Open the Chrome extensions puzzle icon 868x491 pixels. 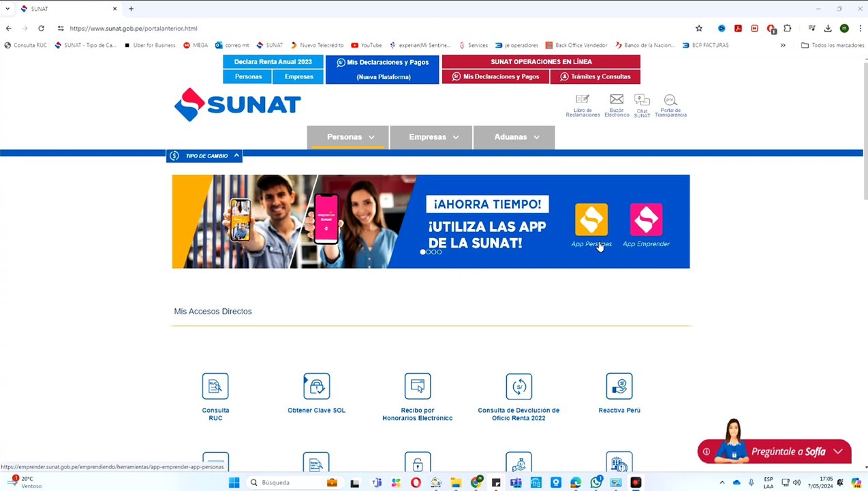pyautogui.click(x=788, y=28)
